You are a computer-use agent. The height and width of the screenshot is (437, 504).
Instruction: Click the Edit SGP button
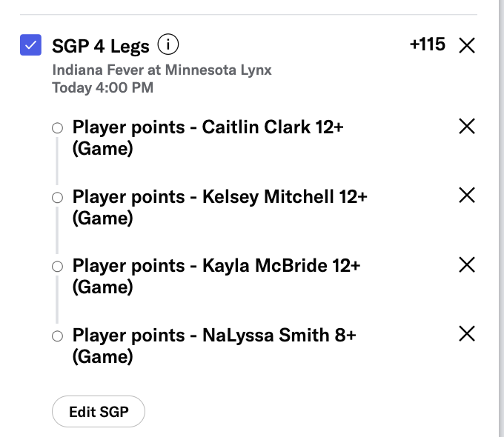click(x=99, y=412)
